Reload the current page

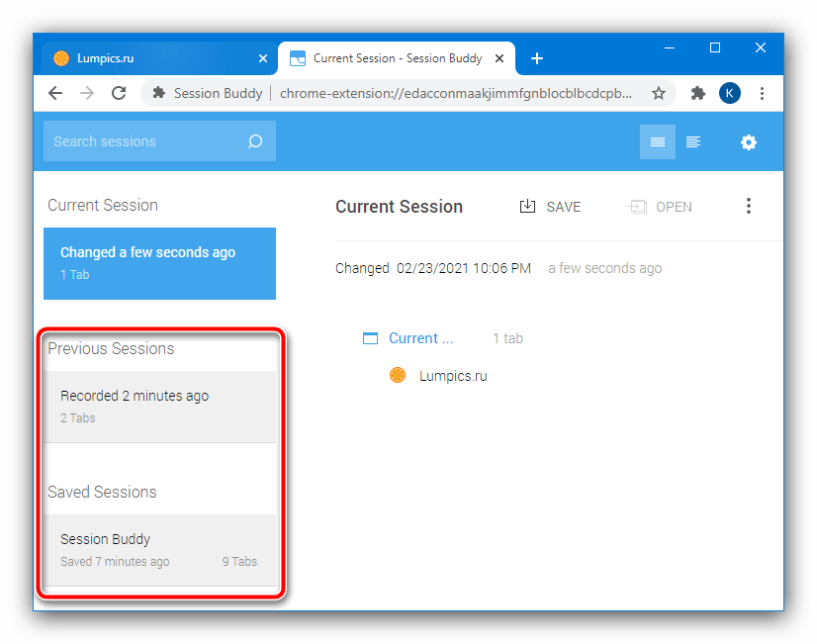[119, 93]
